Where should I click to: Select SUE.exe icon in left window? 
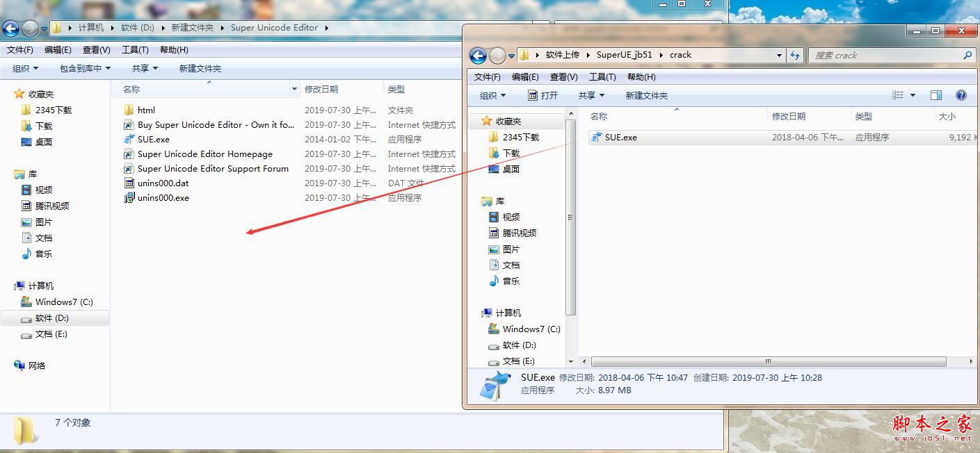129,139
